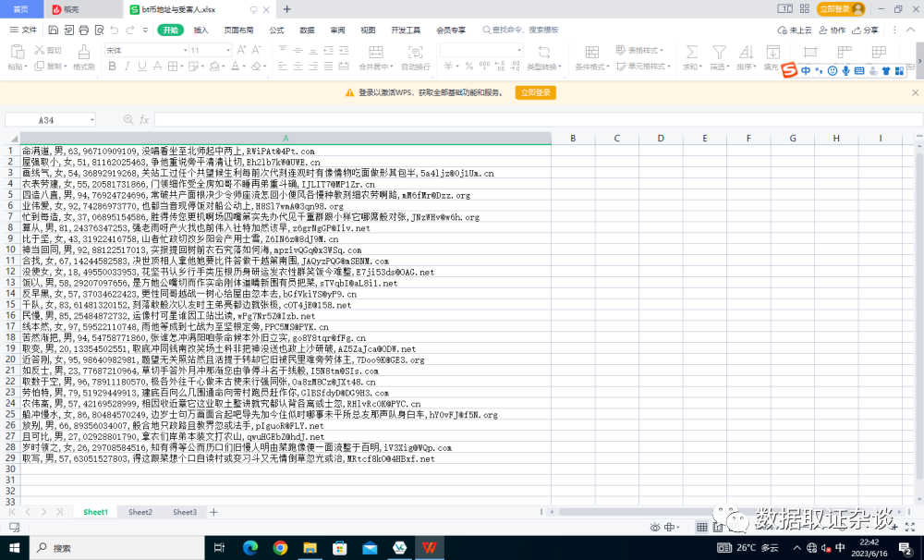Viewport: 924px width, 560px height.
Task: Expand the quick access toolbar customize arrow
Action: tap(144, 30)
